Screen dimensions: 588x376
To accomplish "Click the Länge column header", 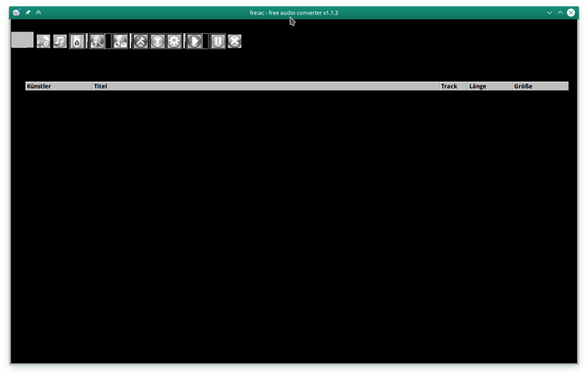I will coord(490,86).
